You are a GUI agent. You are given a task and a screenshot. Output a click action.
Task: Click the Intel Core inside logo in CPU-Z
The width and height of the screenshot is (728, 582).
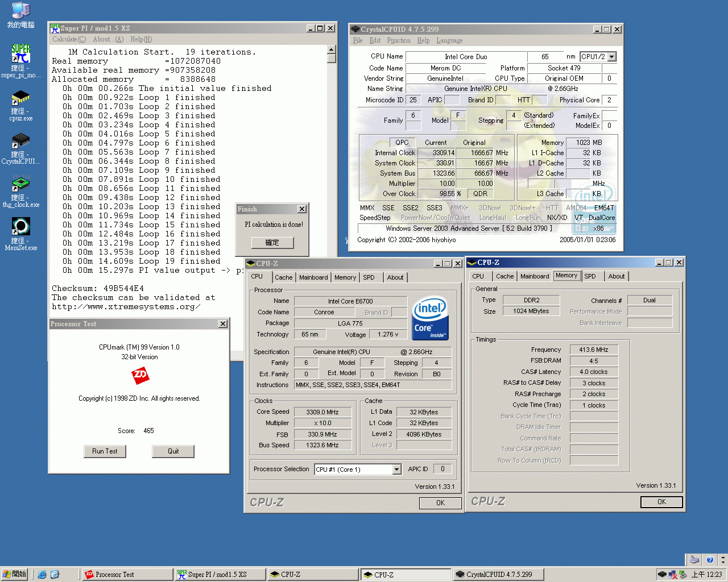[x=431, y=318]
